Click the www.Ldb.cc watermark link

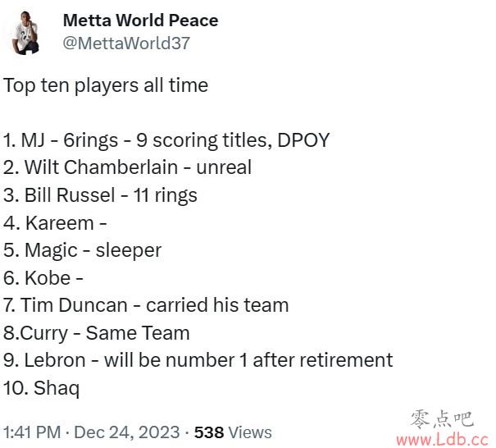pos(442,439)
